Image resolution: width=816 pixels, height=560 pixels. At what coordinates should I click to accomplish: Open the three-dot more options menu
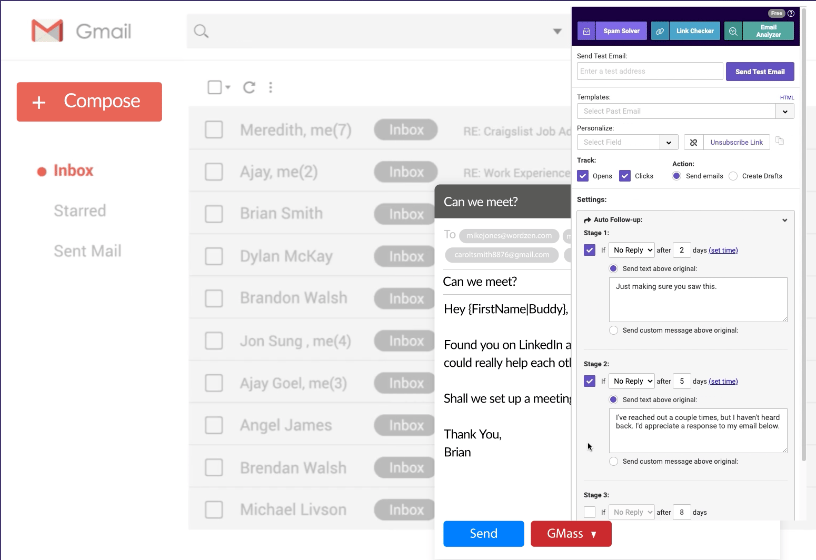point(271,87)
